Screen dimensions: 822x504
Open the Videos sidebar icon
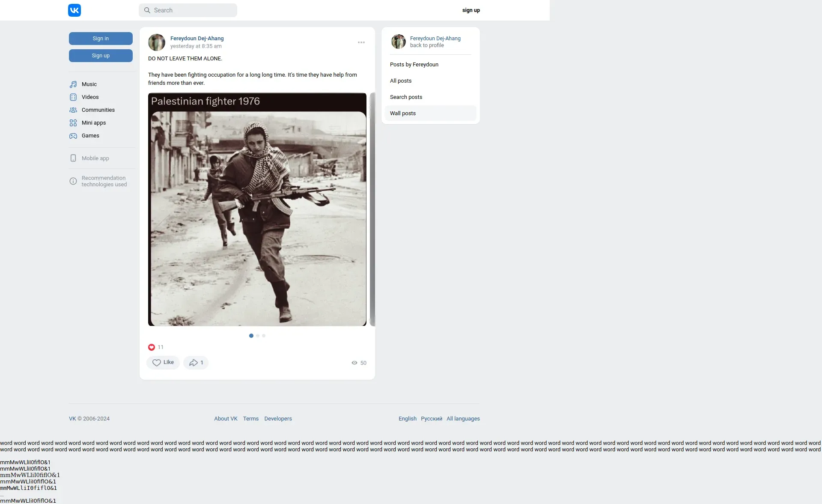tap(73, 97)
